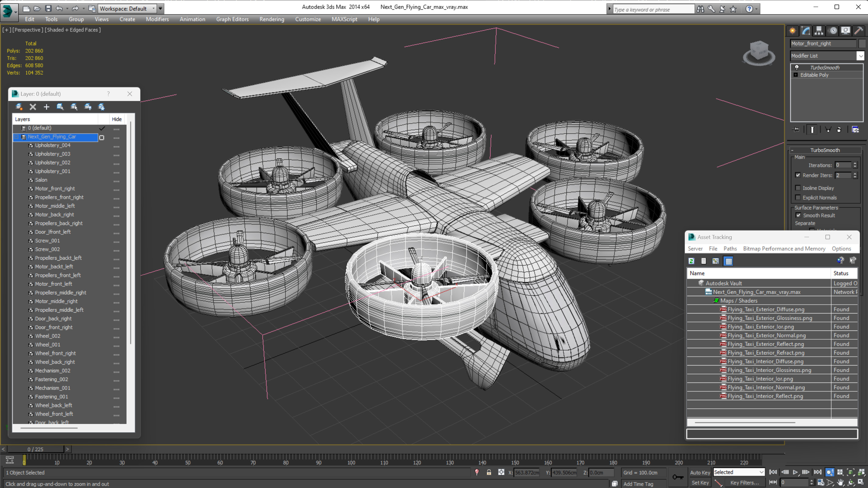The height and width of the screenshot is (488, 868).
Task: Click the Shaded + Edged Faces viewport label
Action: [x=73, y=29]
